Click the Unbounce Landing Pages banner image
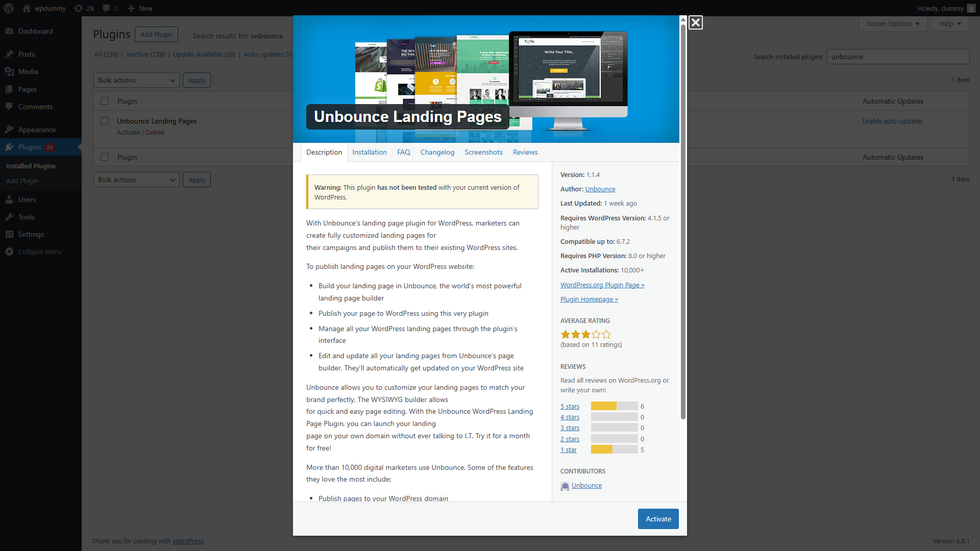Image resolution: width=980 pixels, height=551 pixels. pos(486,79)
